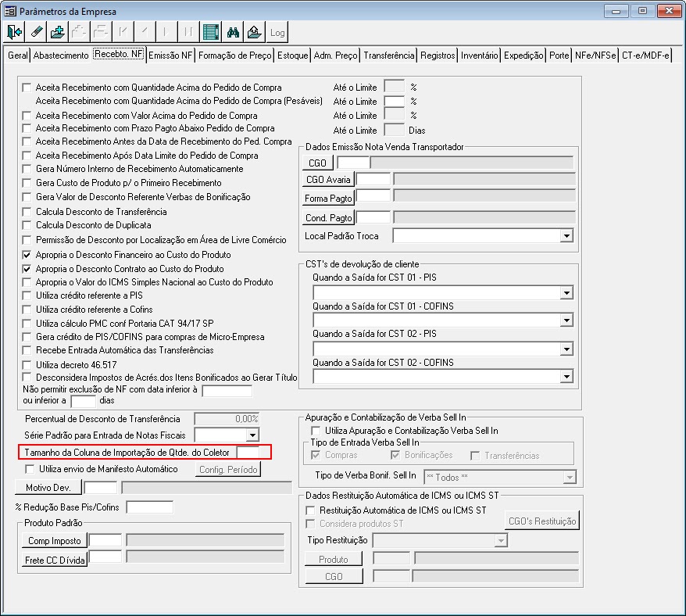The width and height of the screenshot is (686, 616).
Task: Click the ou inferior a dias field
Action: (x=83, y=401)
